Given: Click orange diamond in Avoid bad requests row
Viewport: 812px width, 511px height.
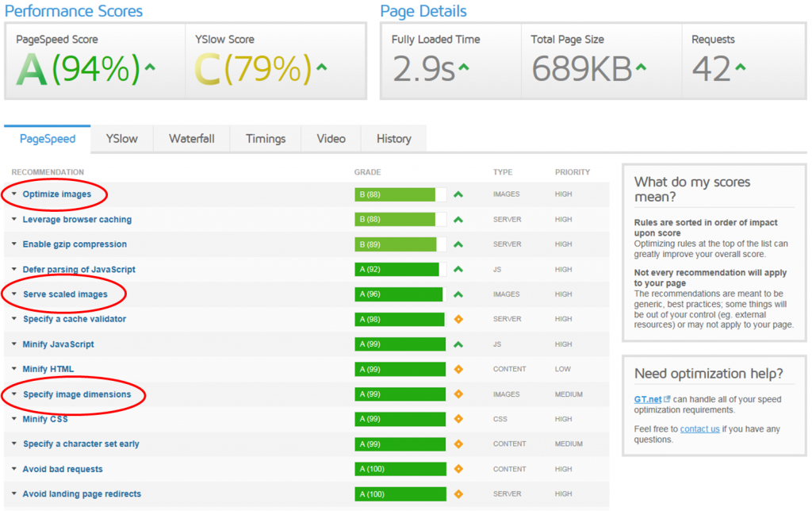Looking at the screenshot, I should point(458,469).
